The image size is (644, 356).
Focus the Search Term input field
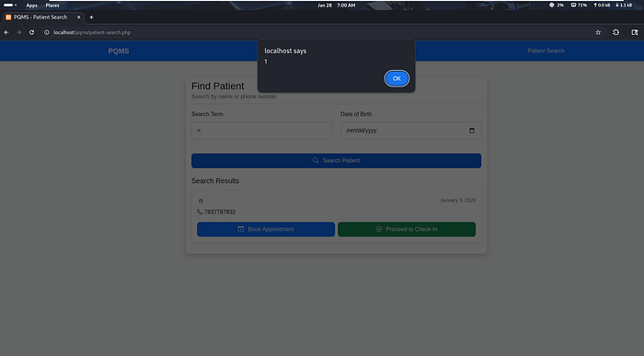pyautogui.click(x=261, y=130)
